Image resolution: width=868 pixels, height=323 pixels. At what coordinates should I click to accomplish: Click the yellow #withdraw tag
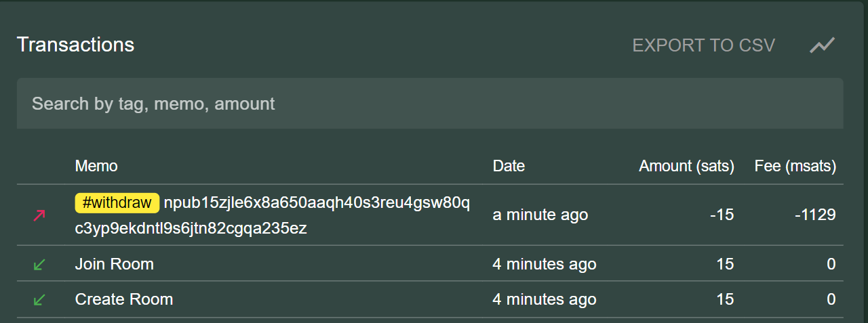(x=117, y=202)
